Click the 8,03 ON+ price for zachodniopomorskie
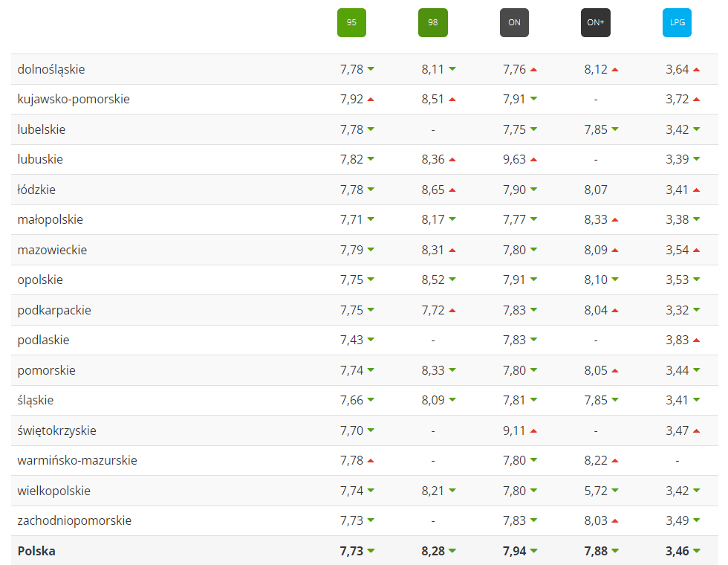This screenshot has width=728, height=565. pos(596,520)
